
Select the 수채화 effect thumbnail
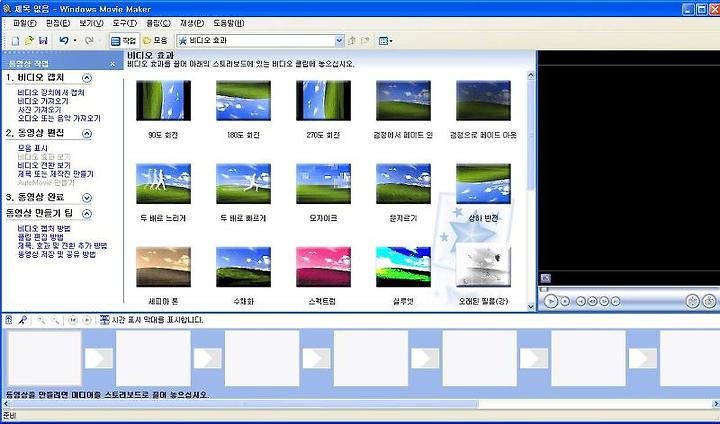pos(243,267)
